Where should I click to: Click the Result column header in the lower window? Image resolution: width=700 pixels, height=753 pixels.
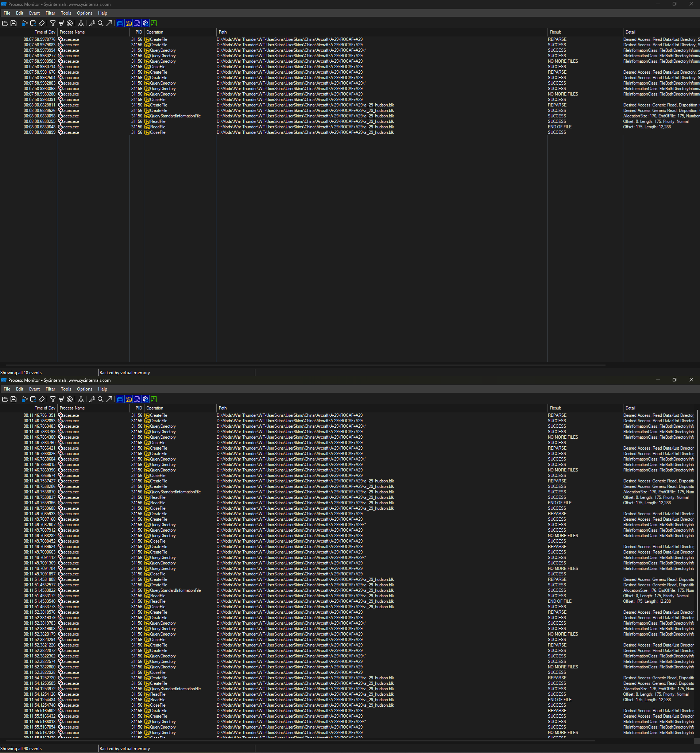(x=585, y=408)
